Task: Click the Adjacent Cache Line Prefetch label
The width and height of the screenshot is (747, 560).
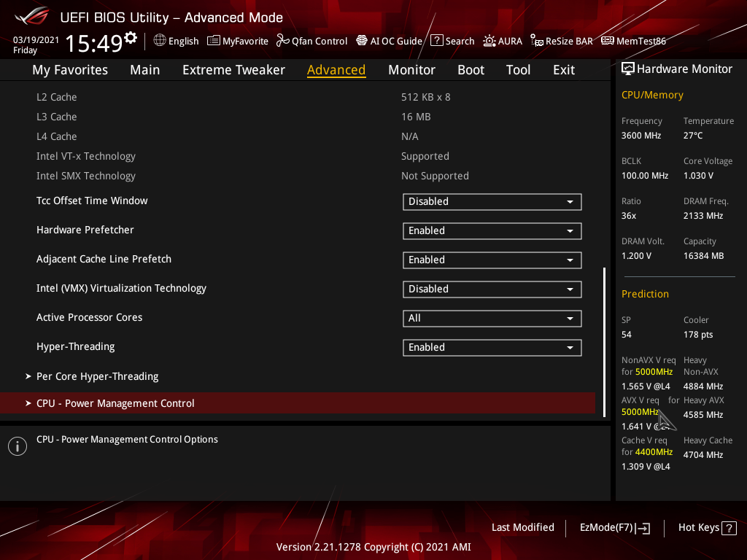Action: coord(104,259)
